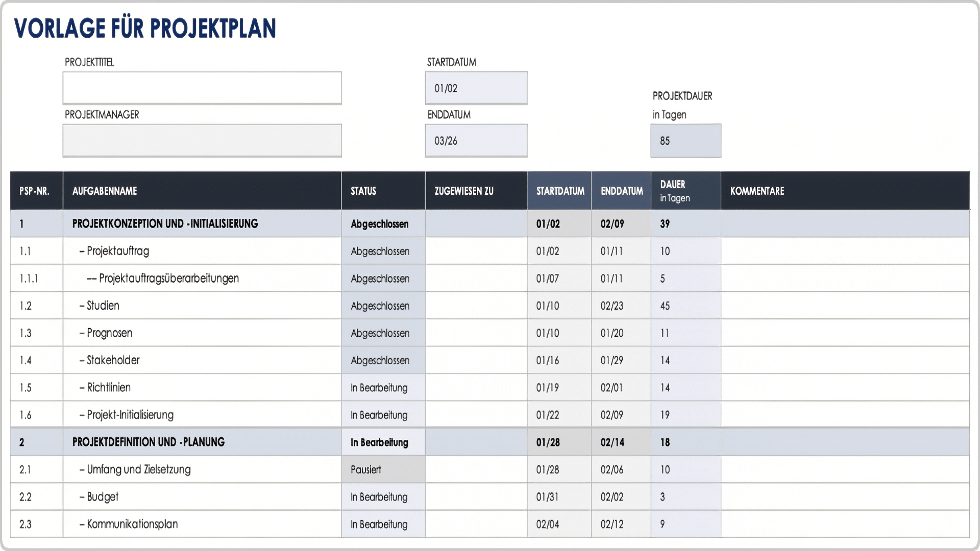Select the Prognosen task cell

pos(202,333)
